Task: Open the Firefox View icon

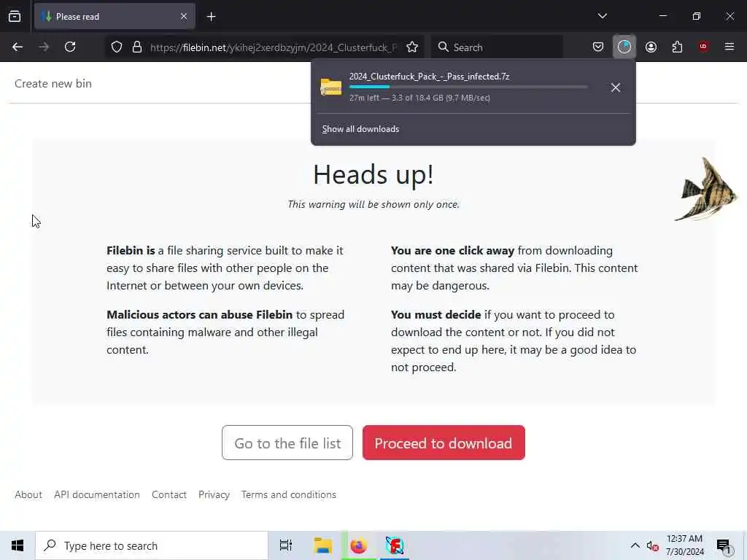Action: coord(15,17)
